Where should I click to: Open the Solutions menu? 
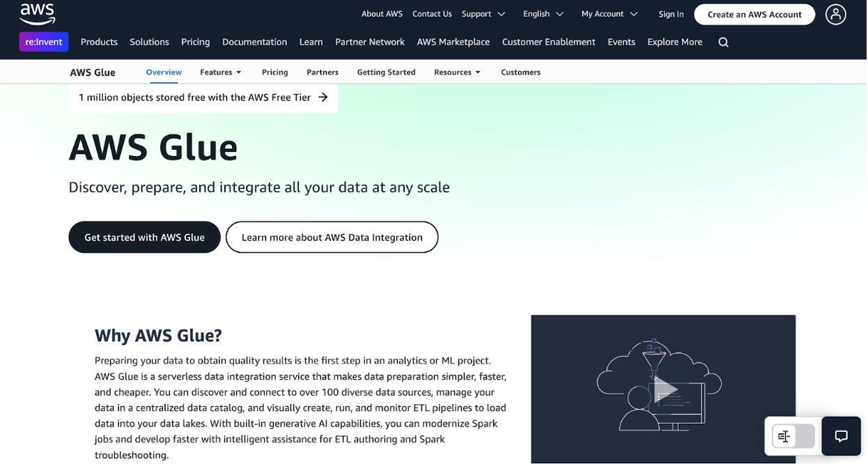point(149,42)
